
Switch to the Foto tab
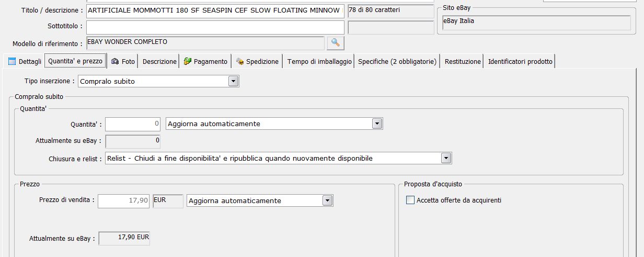coord(124,62)
